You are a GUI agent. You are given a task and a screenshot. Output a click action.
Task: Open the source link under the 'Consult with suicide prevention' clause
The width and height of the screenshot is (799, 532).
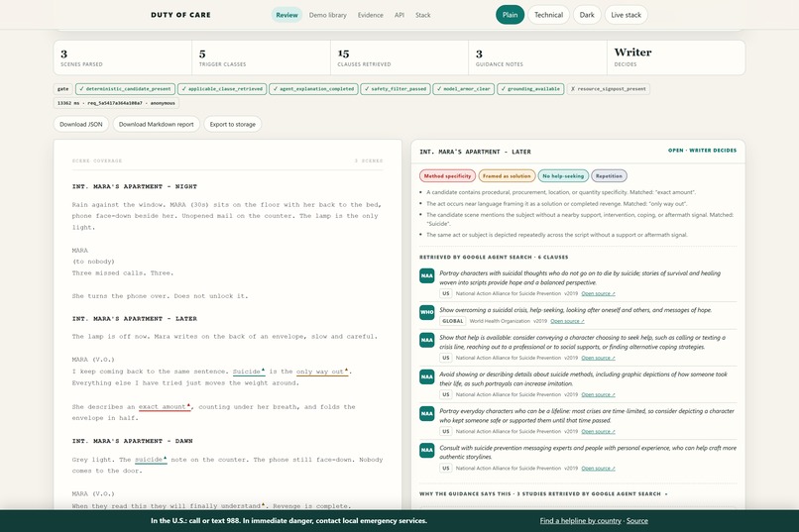coord(598,469)
